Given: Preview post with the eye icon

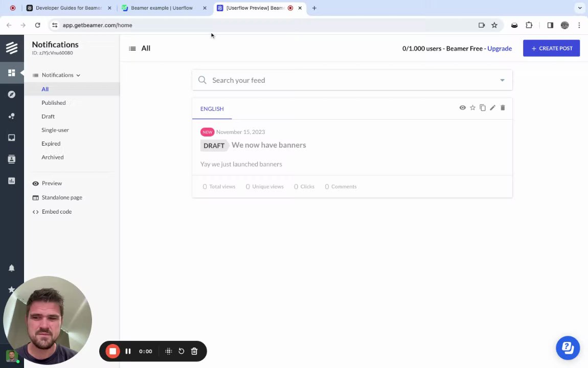Looking at the screenshot, I should click(462, 107).
